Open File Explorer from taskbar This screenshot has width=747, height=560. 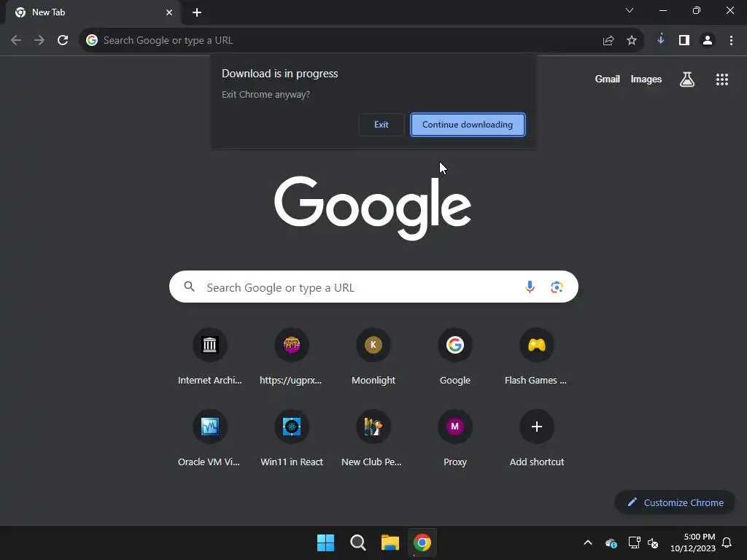(390, 542)
